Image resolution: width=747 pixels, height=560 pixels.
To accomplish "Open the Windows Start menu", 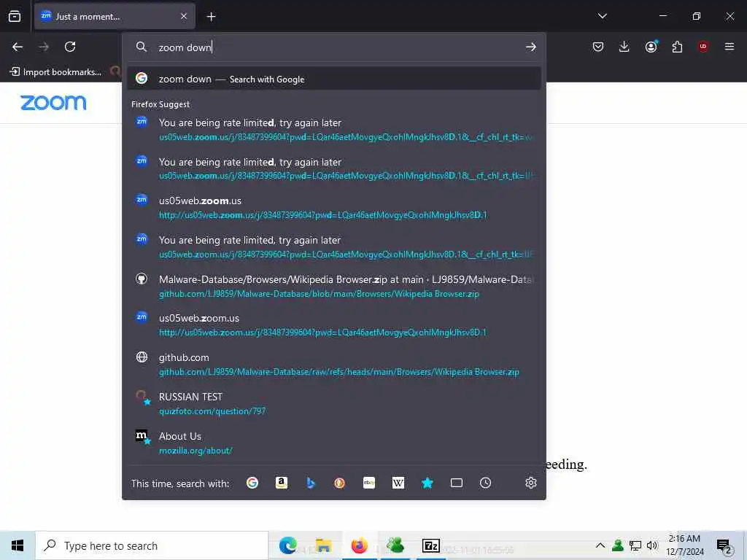I will 18,545.
